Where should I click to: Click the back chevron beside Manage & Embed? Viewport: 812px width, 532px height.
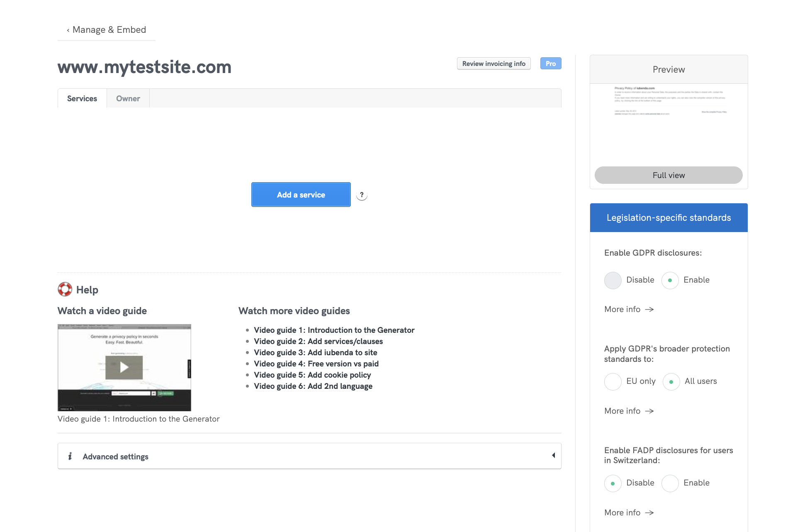click(x=68, y=29)
